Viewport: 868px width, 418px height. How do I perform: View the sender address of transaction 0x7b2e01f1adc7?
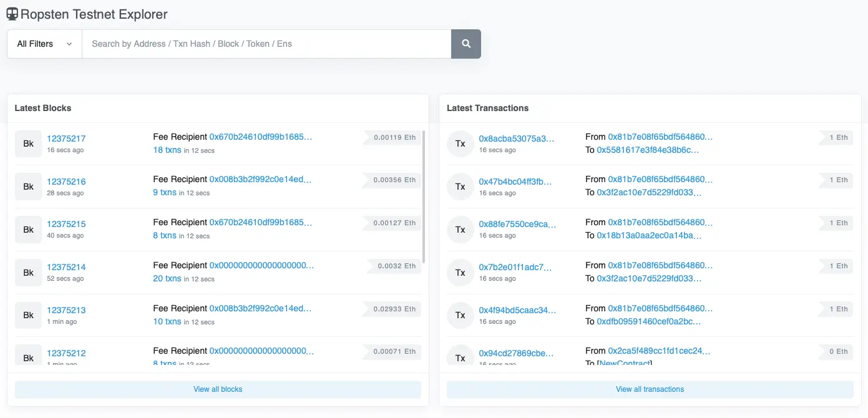click(660, 265)
